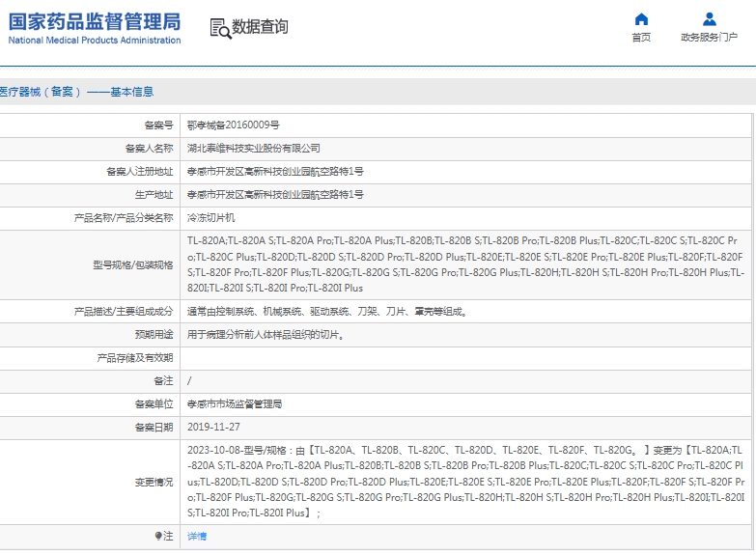
Task: Click the 医疗器械（备案）——基本信息 heading
Action: [x=76, y=92]
